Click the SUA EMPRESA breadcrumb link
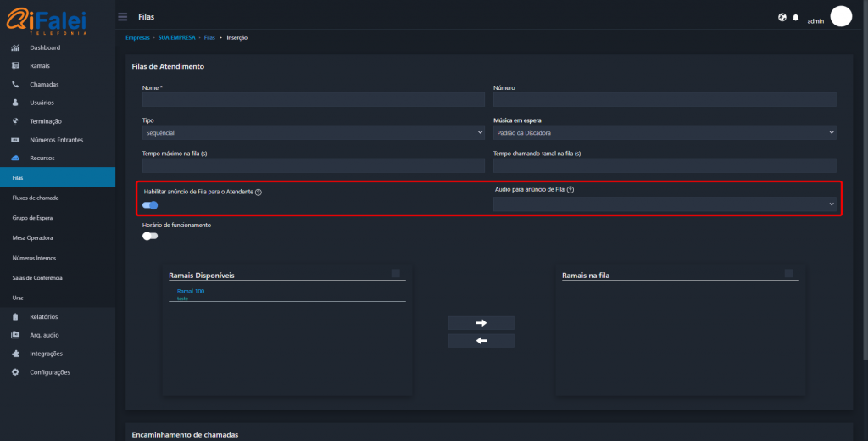 [176, 38]
